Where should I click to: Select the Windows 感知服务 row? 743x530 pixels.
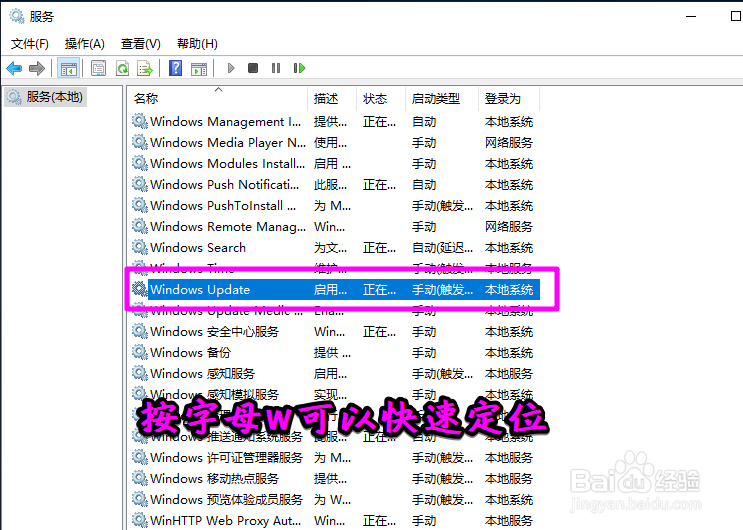click(335, 374)
